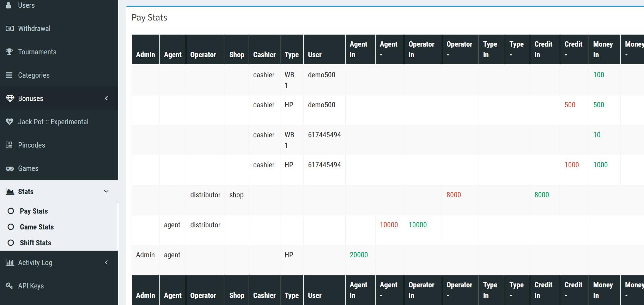Click the API Keys key icon

click(x=10, y=286)
